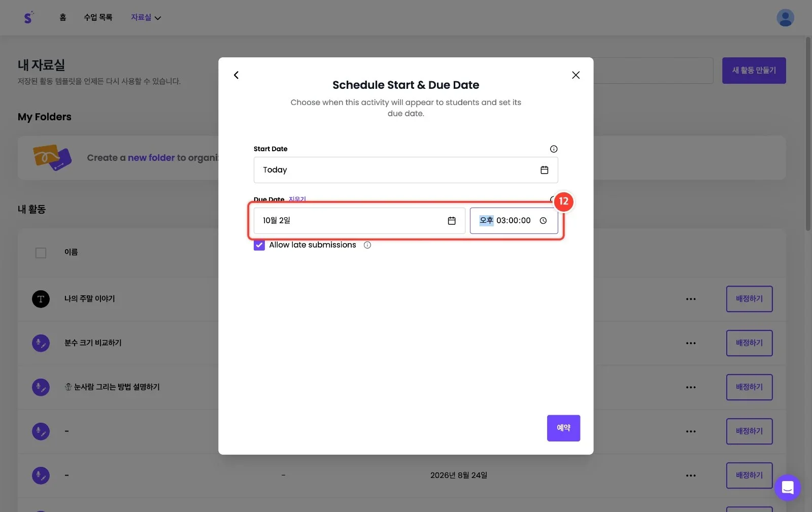Click the 이름 column header
This screenshot has height=512, width=812.
pyautogui.click(x=71, y=252)
